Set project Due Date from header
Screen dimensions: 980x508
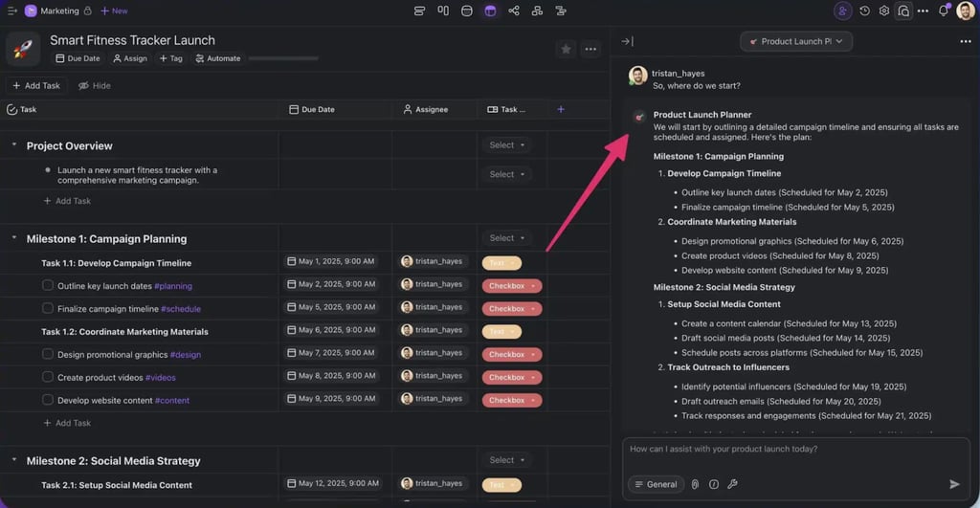[x=78, y=58]
